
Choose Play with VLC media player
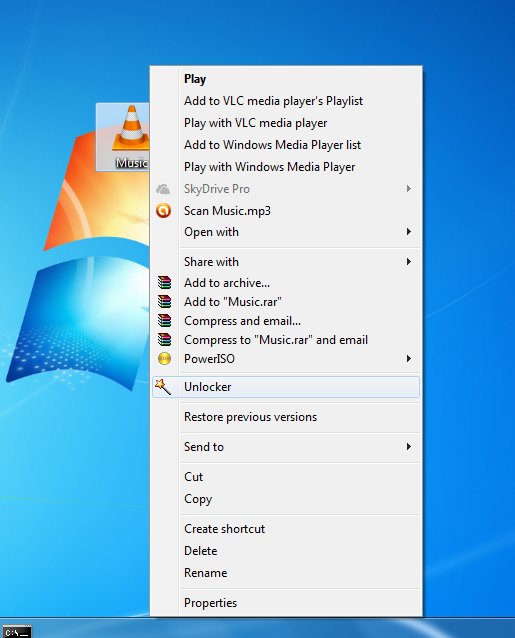pyautogui.click(x=255, y=123)
